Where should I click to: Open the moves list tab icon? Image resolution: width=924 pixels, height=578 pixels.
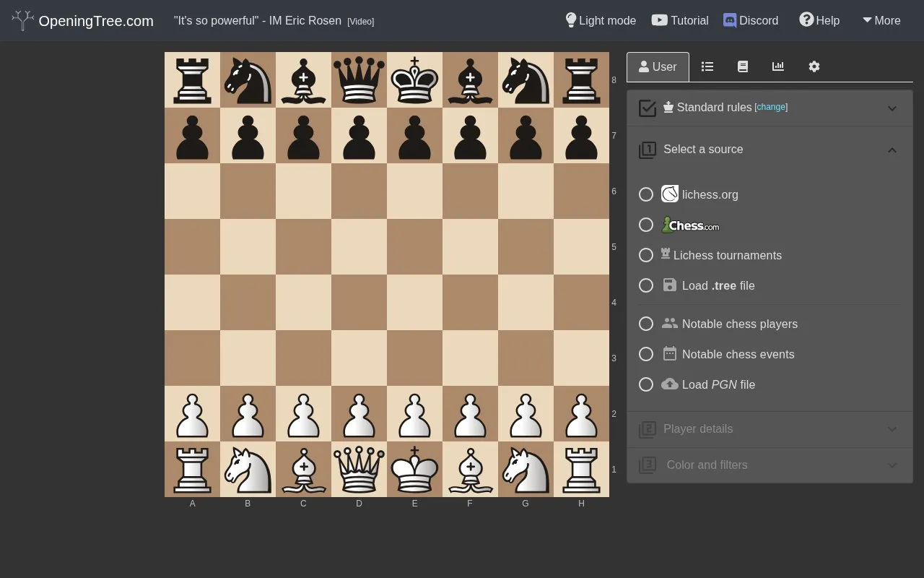[707, 66]
